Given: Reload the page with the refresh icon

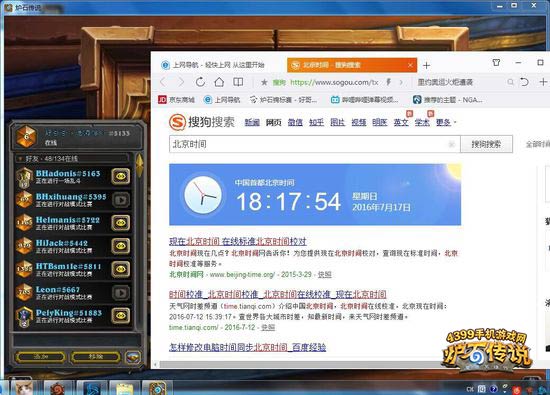Looking at the screenshot, I should click(200, 82).
